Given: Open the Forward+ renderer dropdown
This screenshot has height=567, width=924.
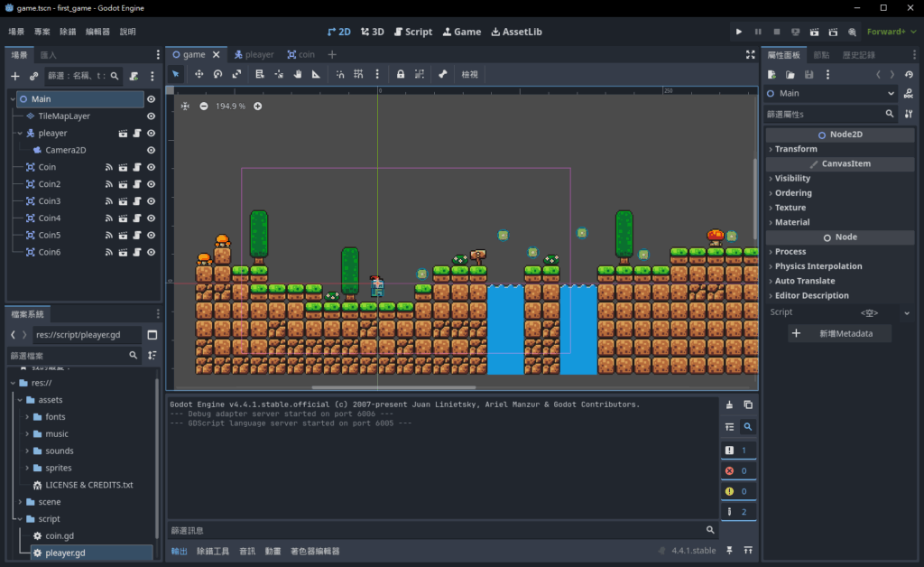Looking at the screenshot, I should tap(892, 32).
